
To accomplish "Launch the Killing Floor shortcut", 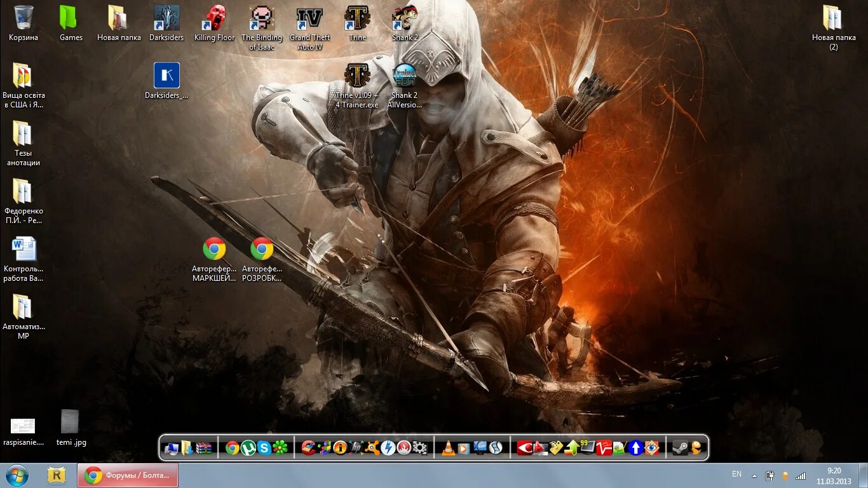I will pyautogui.click(x=214, y=22).
